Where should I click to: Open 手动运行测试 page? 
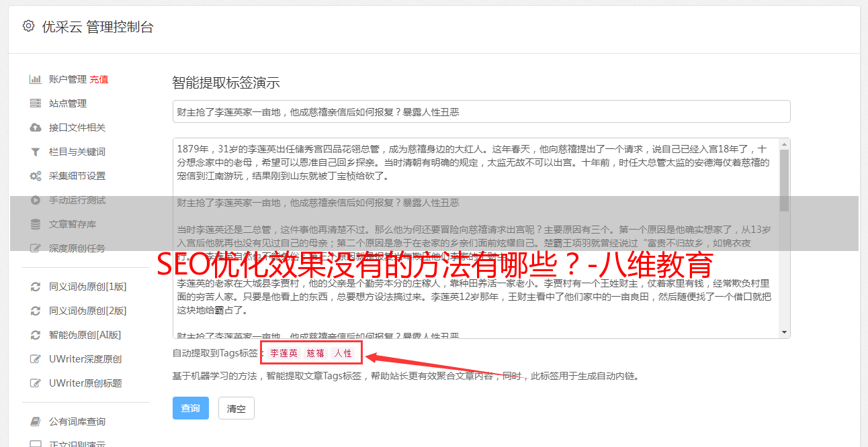pyautogui.click(x=77, y=200)
